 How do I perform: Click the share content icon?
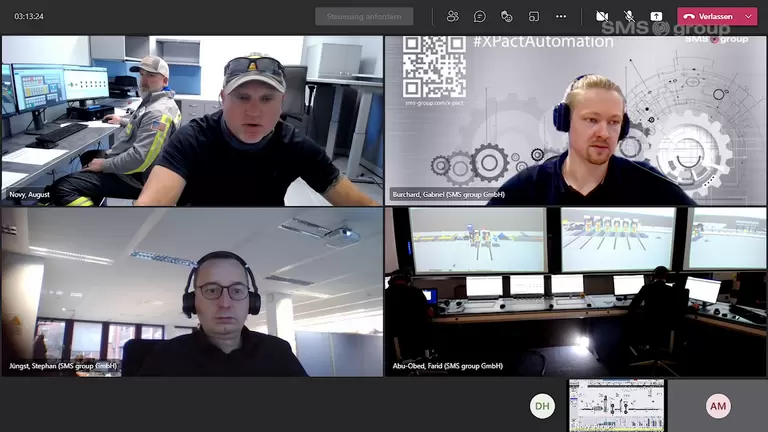pos(656,16)
